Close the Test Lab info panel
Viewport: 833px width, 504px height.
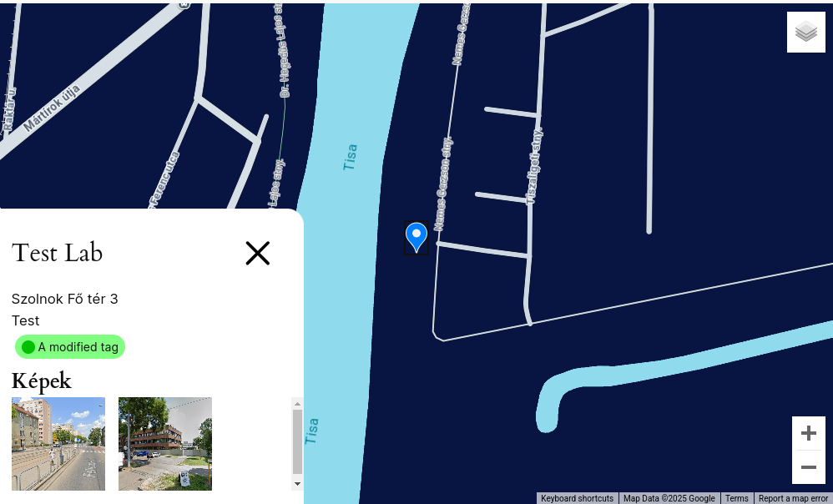tap(258, 254)
